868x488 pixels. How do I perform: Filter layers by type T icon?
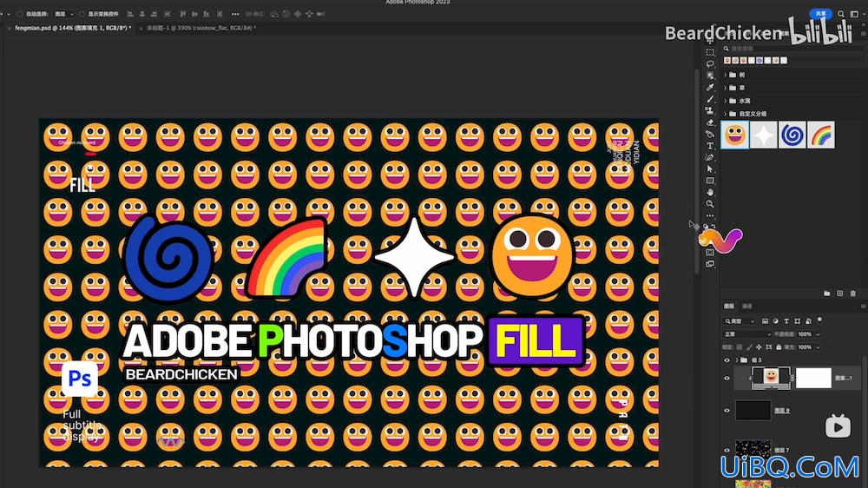786,321
